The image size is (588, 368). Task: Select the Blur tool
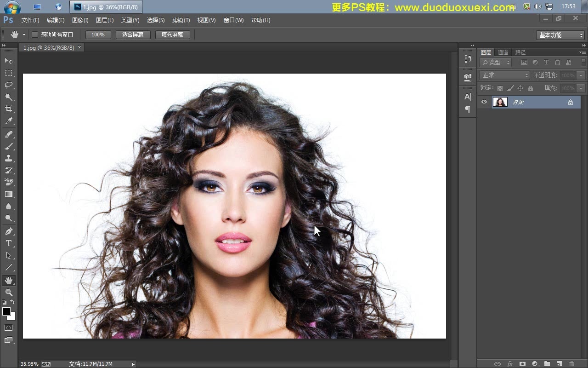[9, 207]
